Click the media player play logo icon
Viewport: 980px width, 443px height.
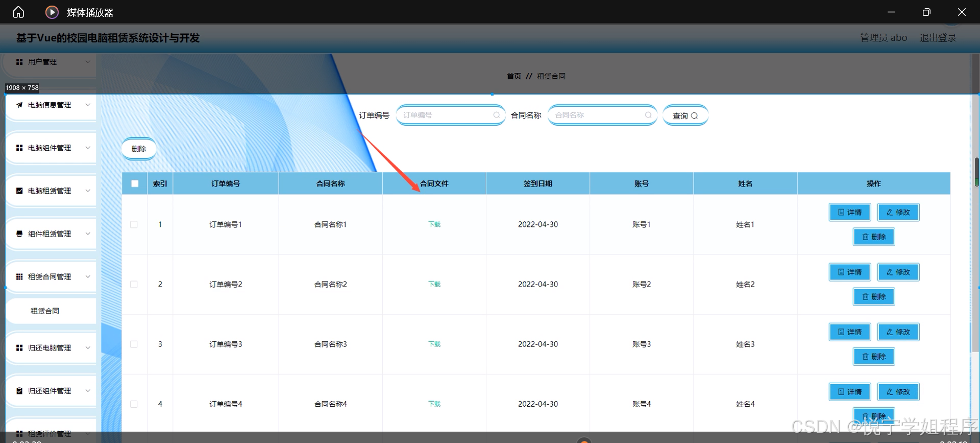pyautogui.click(x=52, y=12)
